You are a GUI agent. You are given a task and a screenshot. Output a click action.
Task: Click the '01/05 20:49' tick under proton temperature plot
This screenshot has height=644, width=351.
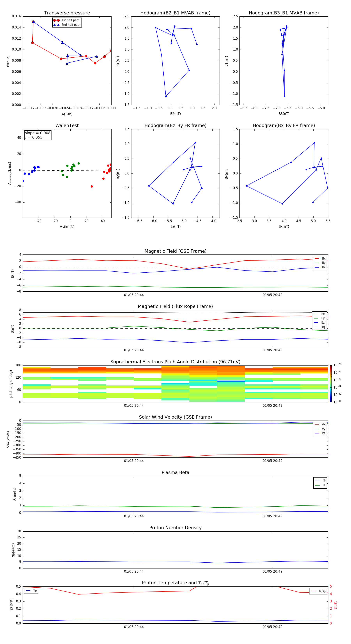(273, 627)
